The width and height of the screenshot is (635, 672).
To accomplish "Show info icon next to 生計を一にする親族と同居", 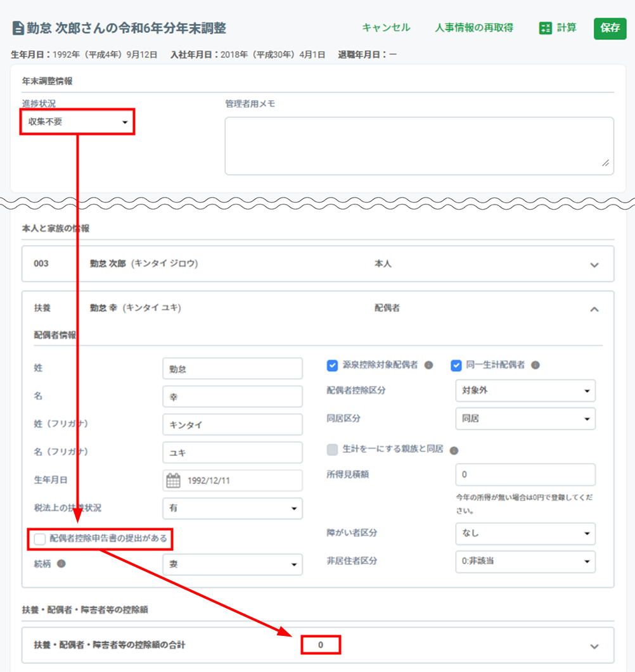I will (x=454, y=450).
